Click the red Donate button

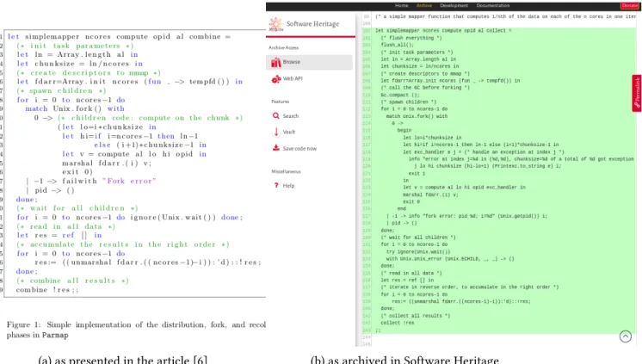[x=629, y=5]
